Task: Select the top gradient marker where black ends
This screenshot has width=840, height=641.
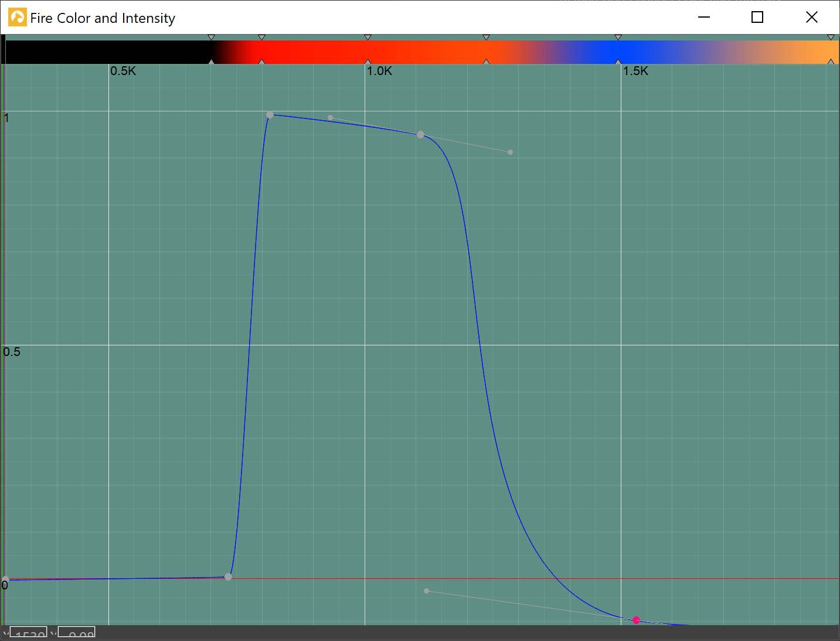Action: [x=211, y=38]
